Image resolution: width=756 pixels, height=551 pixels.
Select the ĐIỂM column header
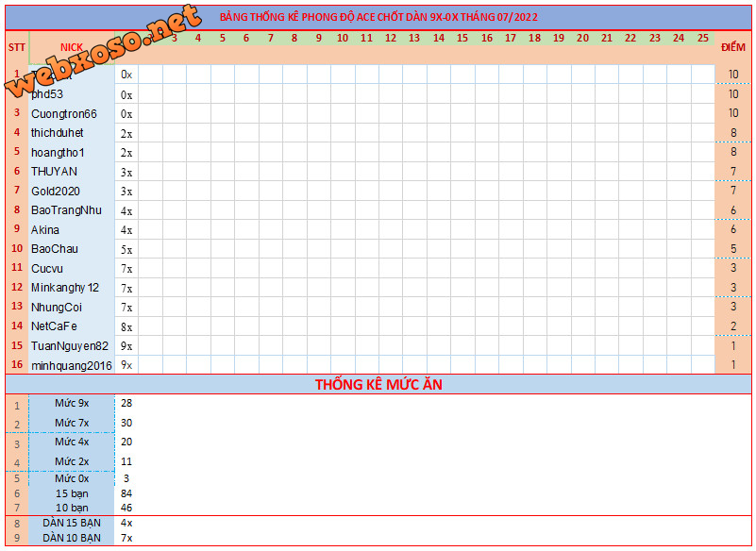[733, 47]
